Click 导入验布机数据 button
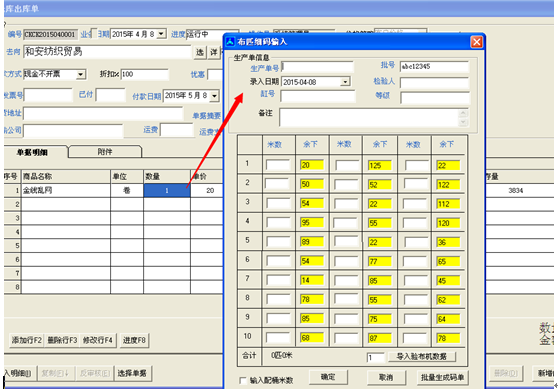 [421, 356]
